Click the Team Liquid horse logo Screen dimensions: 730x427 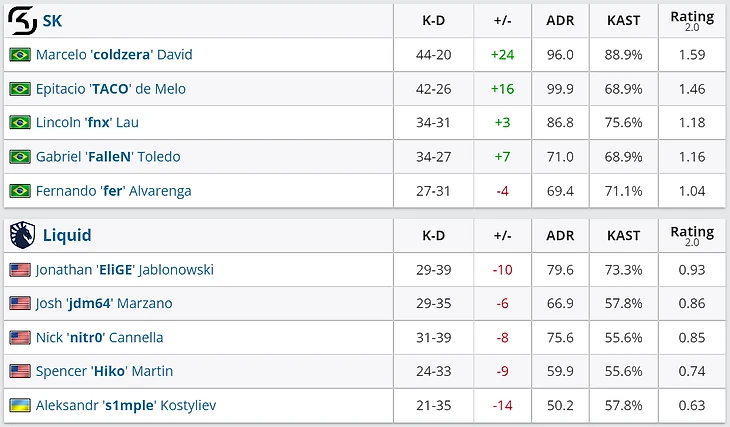click(22, 235)
